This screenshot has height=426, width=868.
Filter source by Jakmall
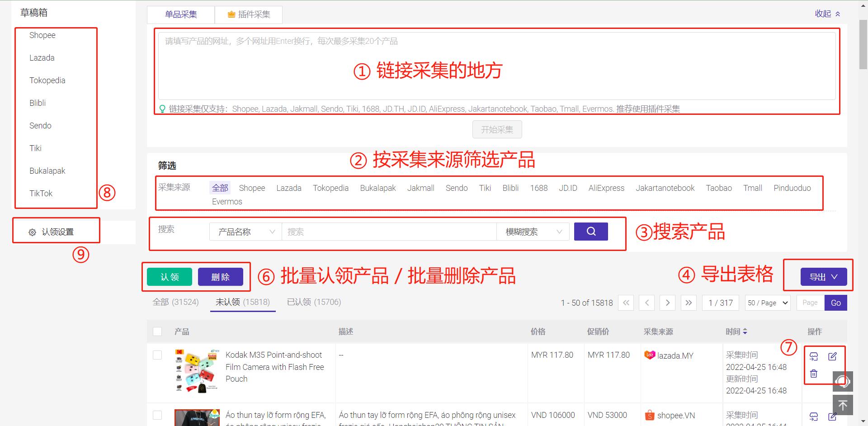pos(420,188)
